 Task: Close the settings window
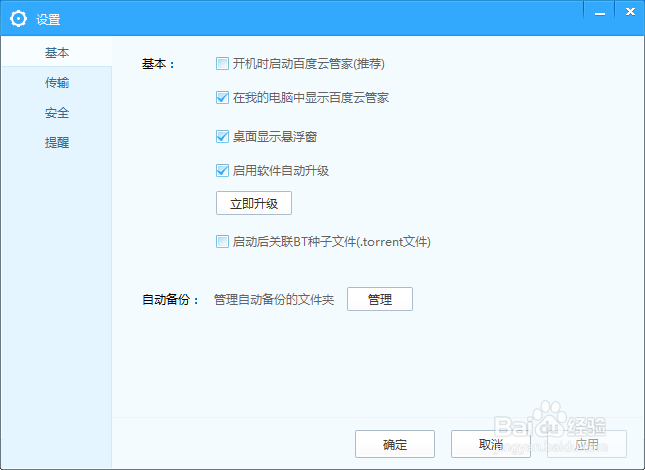[630, 12]
